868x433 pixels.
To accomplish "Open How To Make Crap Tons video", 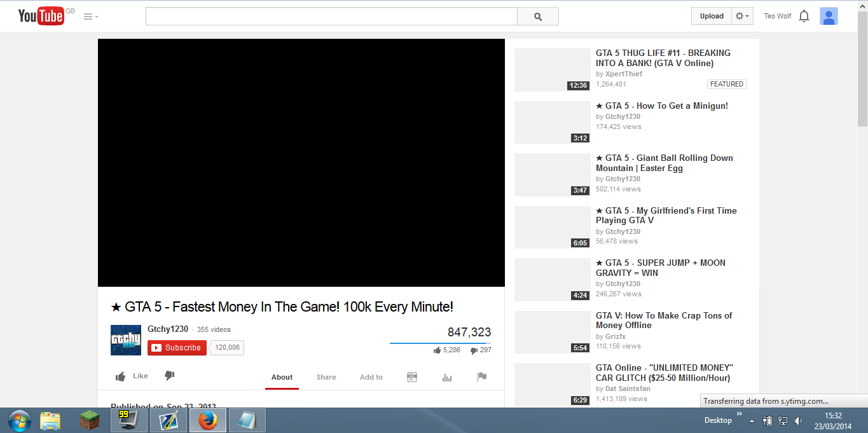I will tap(664, 320).
